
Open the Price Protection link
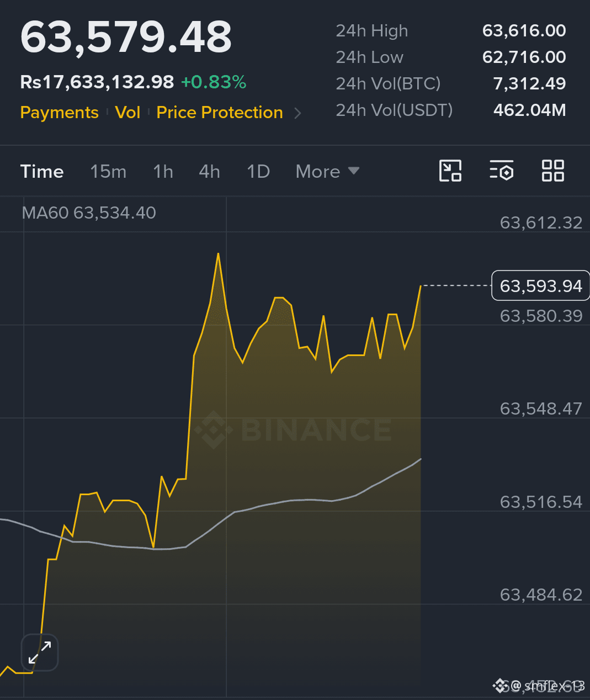[x=220, y=113]
